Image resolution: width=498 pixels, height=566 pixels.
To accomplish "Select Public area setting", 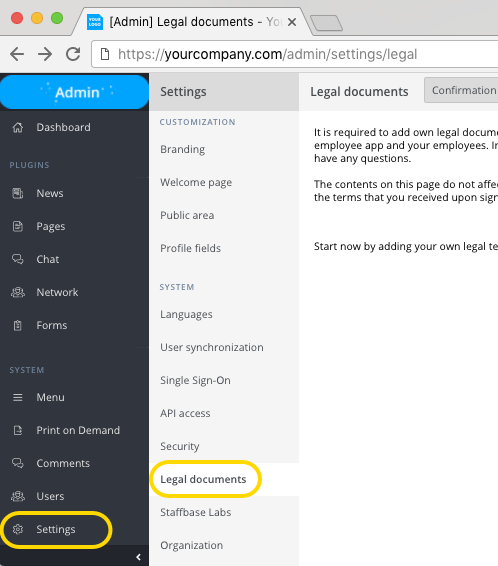I will tap(224, 215).
